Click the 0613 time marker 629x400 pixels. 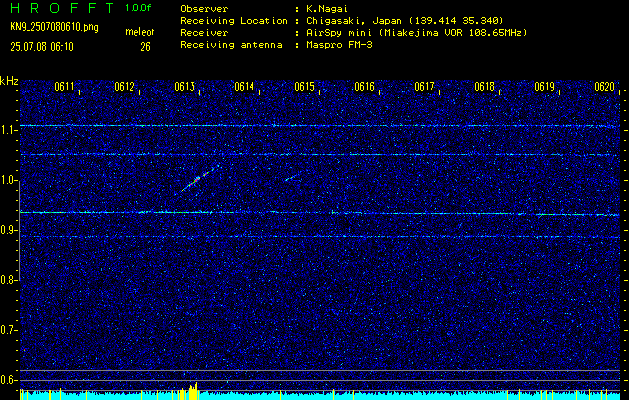[x=185, y=87]
